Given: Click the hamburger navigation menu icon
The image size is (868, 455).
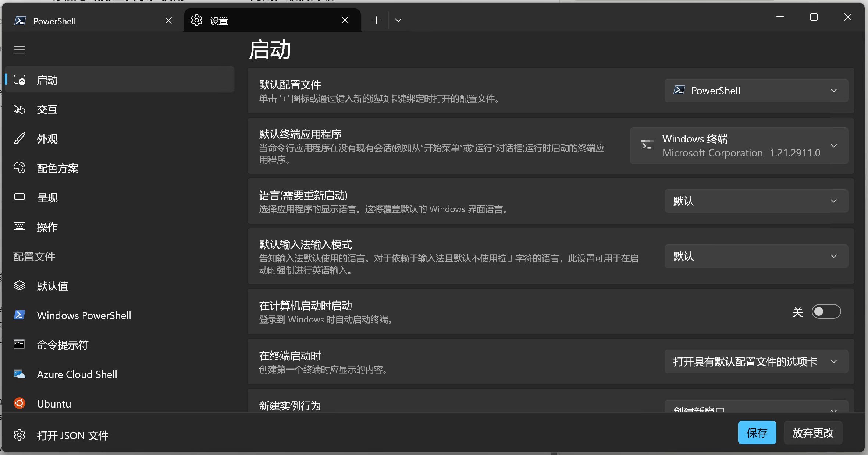Looking at the screenshot, I should [19, 50].
